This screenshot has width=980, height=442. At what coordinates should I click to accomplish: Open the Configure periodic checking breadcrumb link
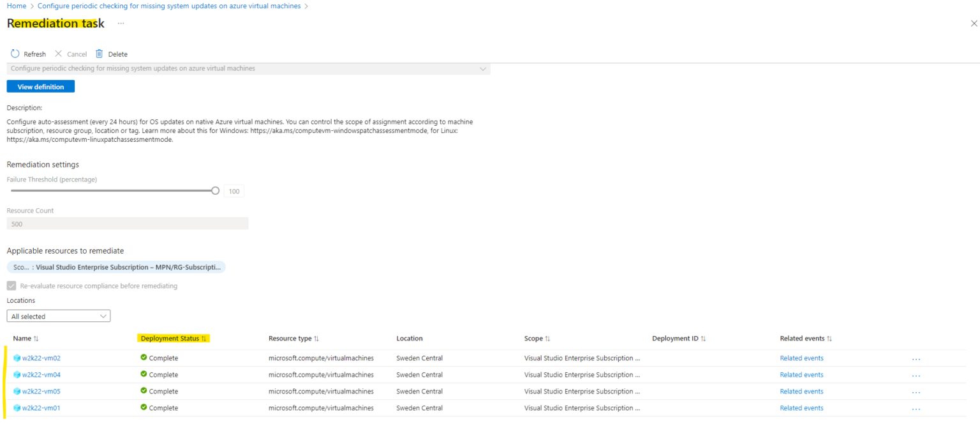point(169,6)
